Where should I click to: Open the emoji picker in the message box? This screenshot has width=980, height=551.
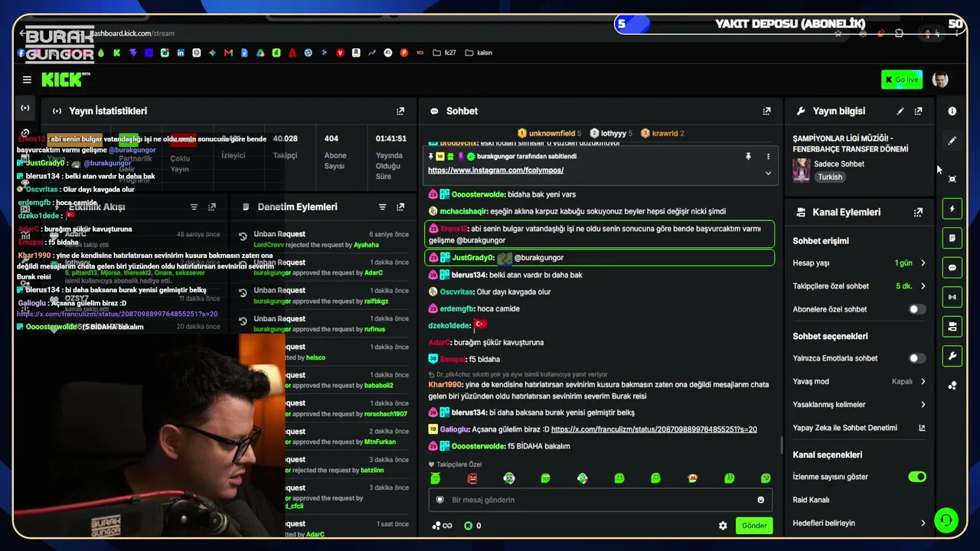tap(761, 500)
